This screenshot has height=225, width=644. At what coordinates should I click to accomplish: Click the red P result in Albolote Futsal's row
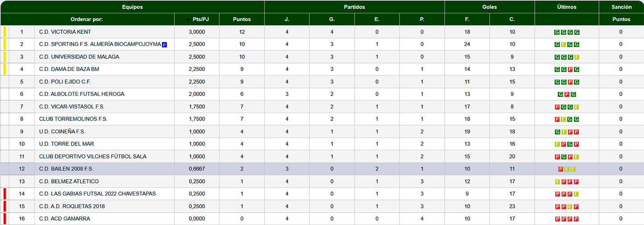point(567,95)
